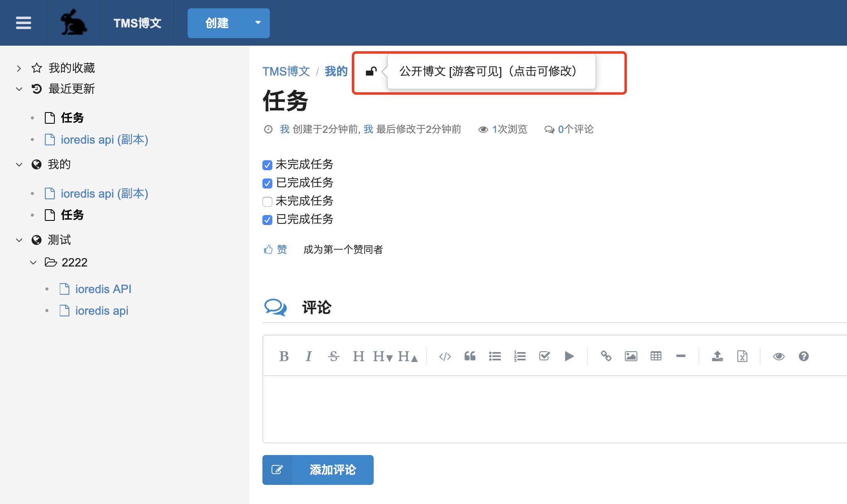The image size is (847, 504).
Task: Uncheck the last 已完成任务 checkbox
Action: (x=267, y=220)
